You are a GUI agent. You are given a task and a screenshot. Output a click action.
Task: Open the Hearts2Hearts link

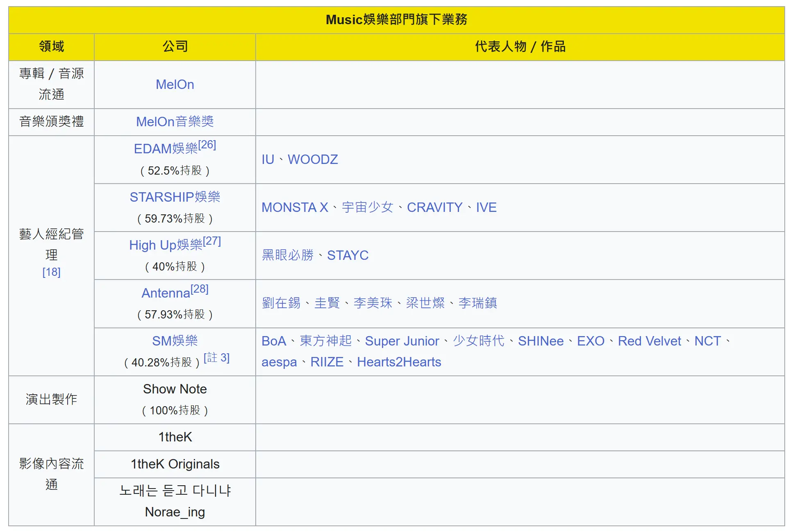[399, 362]
